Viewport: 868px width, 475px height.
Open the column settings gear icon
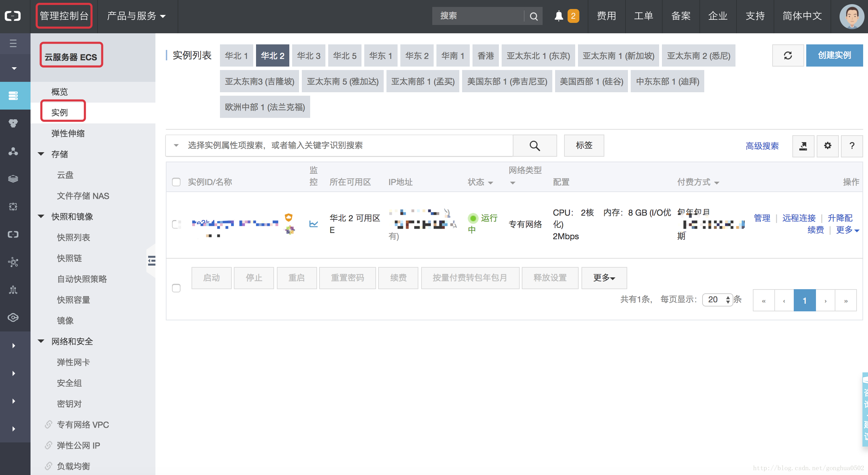point(828,146)
